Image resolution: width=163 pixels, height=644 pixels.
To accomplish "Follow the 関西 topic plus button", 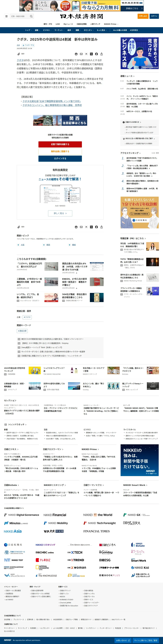I will pyautogui.click(x=44, y=245).
